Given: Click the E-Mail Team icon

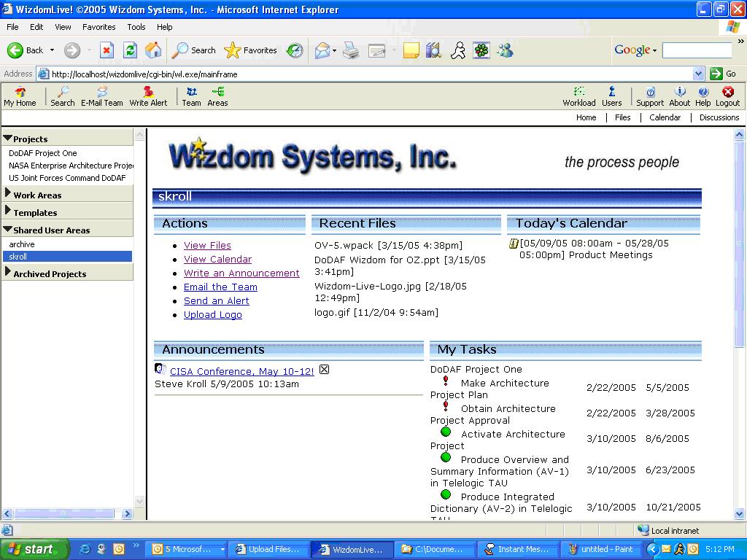Looking at the screenshot, I should pos(102,96).
